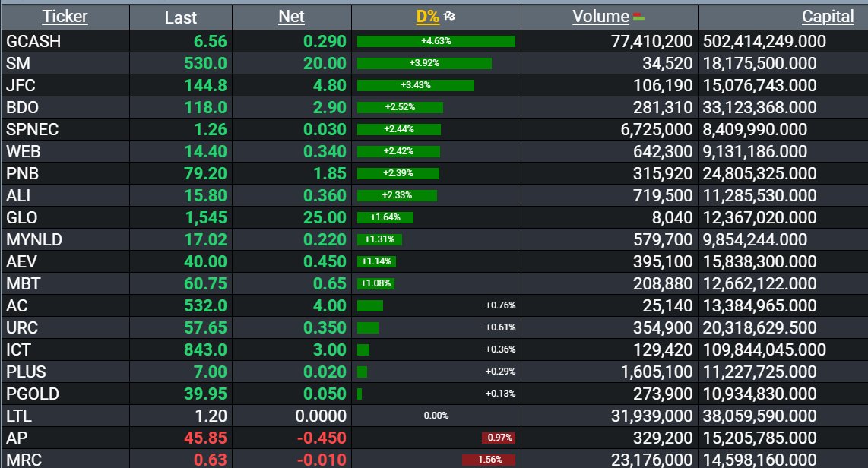
Task: Select the URC ticker
Action: [x=22, y=328]
